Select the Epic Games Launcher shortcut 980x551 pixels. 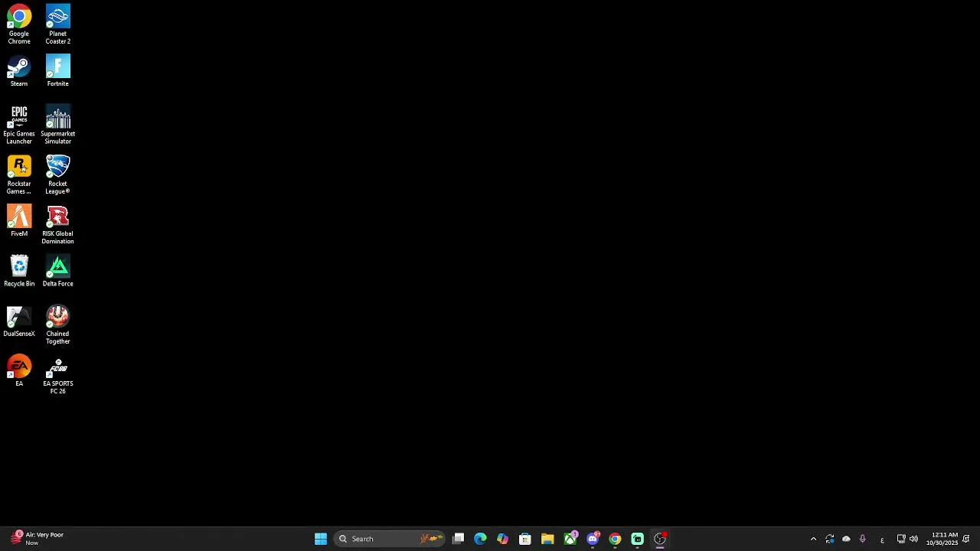[19, 125]
